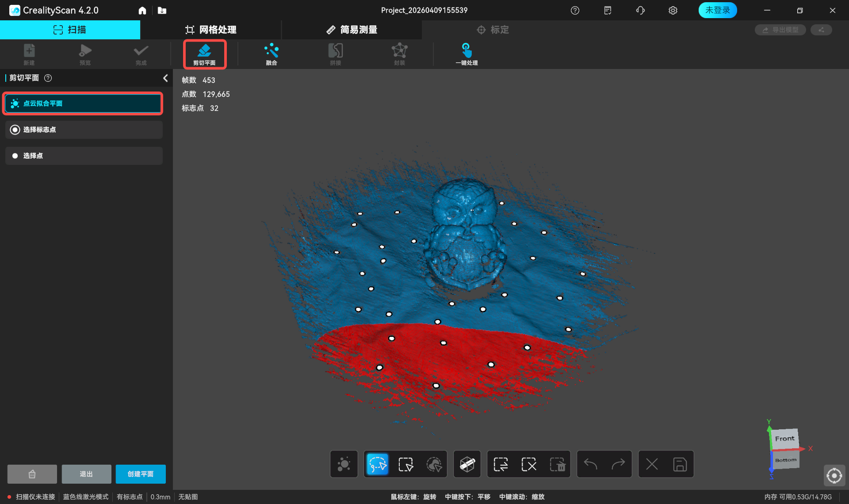The image size is (849, 504).
Task: Collapse the 剪切平面 side panel
Action: pyautogui.click(x=165, y=78)
